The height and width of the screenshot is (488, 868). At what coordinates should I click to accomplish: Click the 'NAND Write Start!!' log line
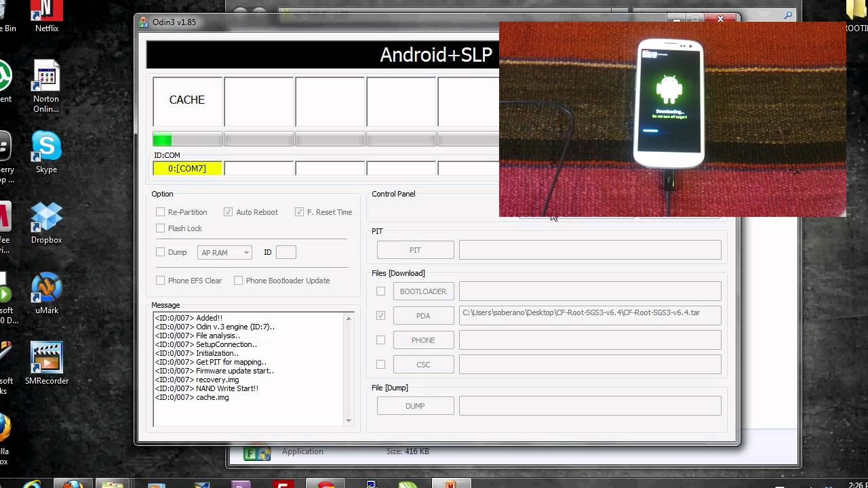pos(207,388)
